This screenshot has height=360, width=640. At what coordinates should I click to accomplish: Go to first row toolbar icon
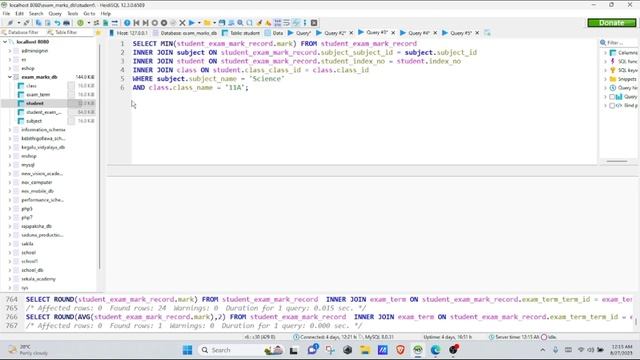(x=137, y=23)
